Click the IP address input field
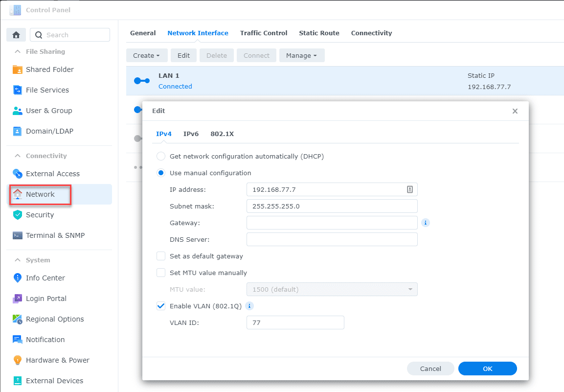Viewport: 564px width, 392px height. (x=332, y=190)
